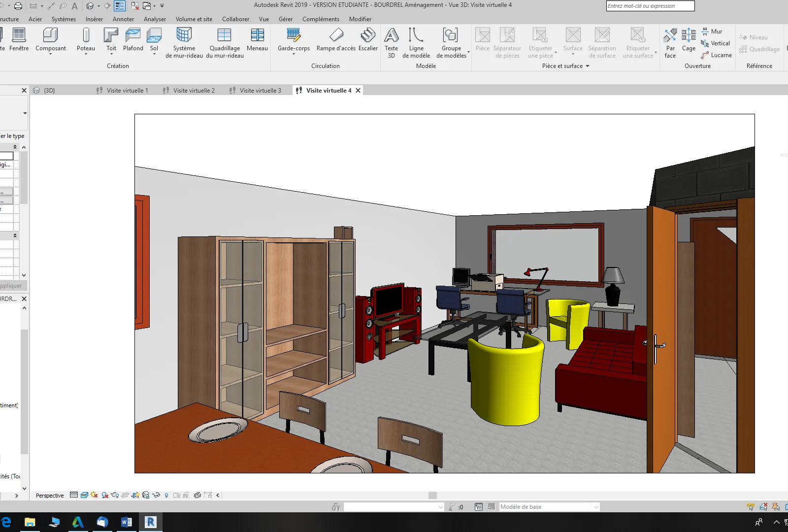Collapse the view control bar chevron
This screenshot has height=532, width=788.
[218, 495]
